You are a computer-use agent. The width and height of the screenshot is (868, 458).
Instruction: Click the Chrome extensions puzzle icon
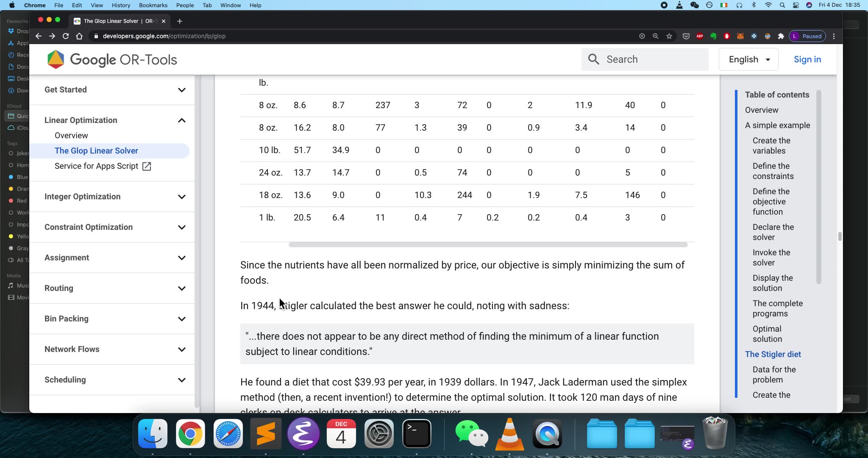coord(781,36)
